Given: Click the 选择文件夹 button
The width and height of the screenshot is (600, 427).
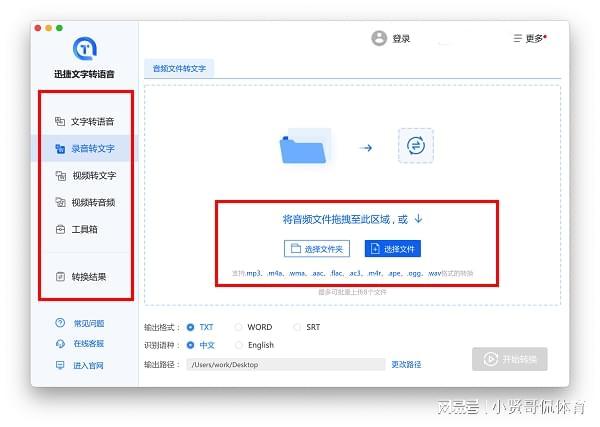Looking at the screenshot, I should coord(317,249).
